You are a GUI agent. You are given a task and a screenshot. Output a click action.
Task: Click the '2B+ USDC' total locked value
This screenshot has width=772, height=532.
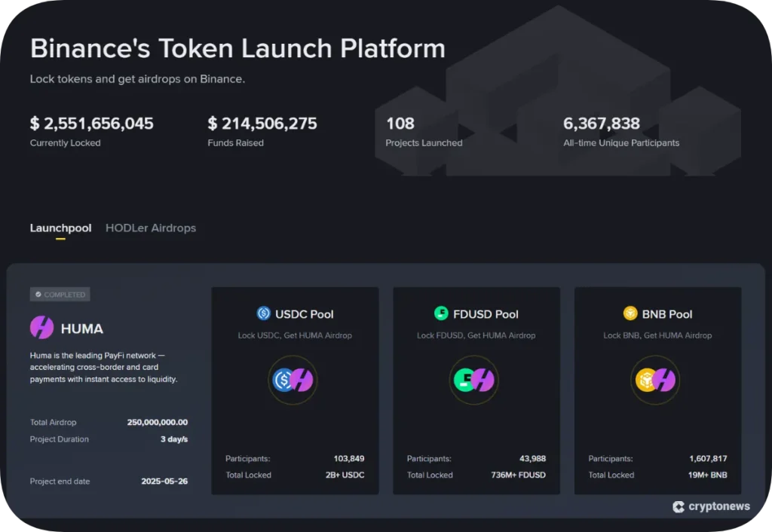345,475
